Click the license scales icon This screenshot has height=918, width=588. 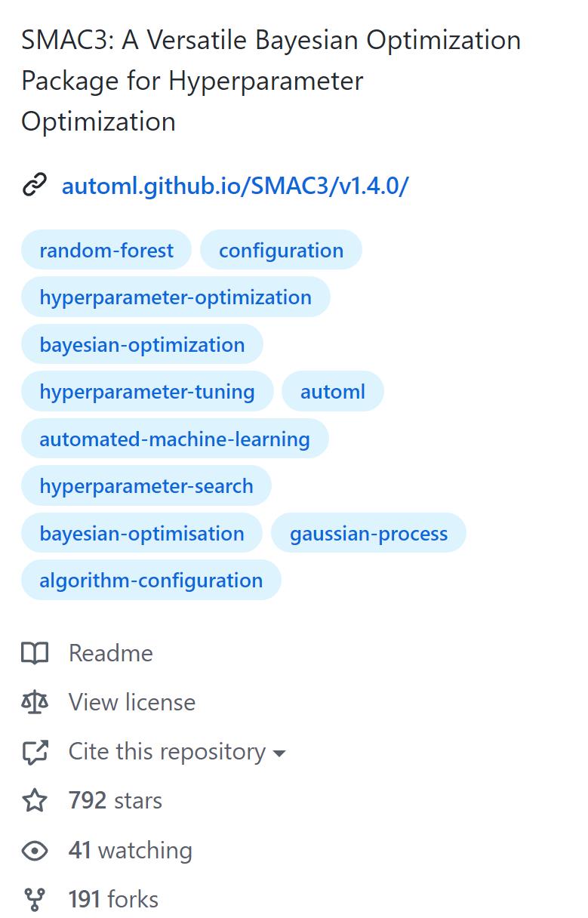(x=35, y=702)
